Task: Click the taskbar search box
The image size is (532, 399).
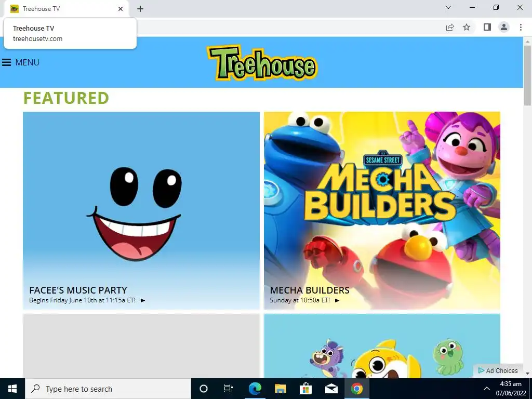Action: point(108,389)
